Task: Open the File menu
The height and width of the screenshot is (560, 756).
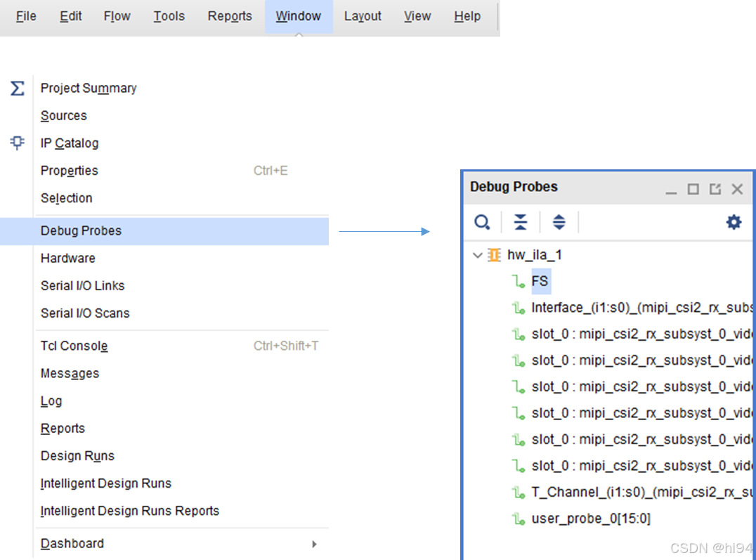Action: click(x=26, y=16)
